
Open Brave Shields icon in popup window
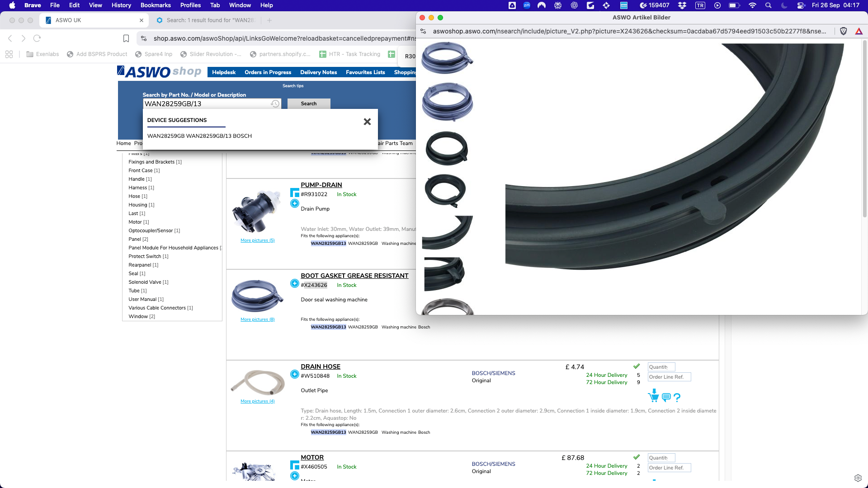[843, 31]
